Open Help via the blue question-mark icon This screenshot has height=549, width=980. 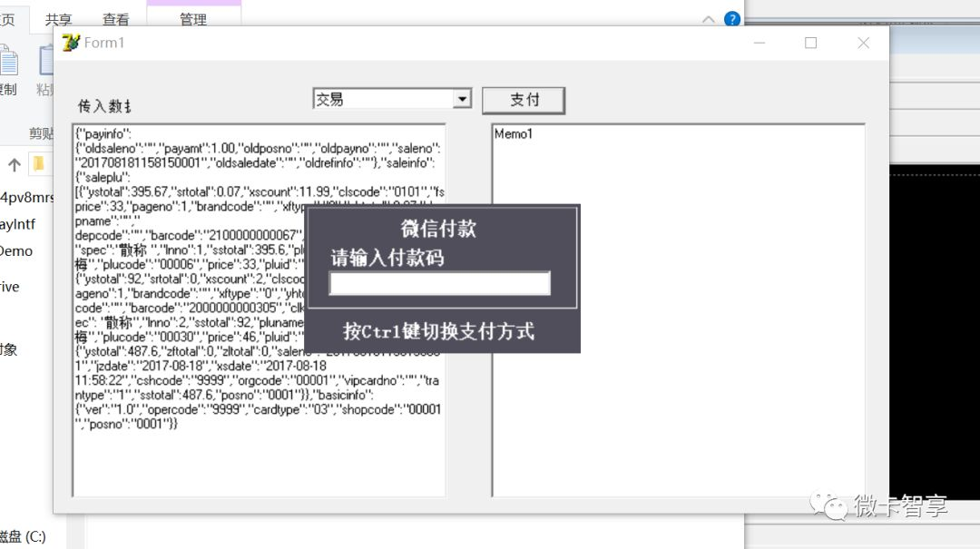pos(731,18)
